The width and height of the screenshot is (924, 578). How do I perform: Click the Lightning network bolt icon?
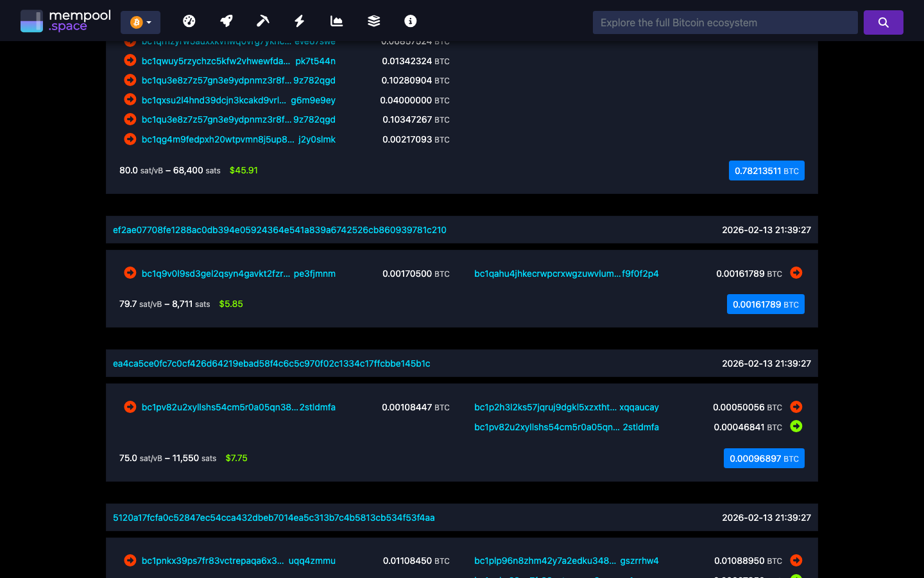(x=299, y=21)
